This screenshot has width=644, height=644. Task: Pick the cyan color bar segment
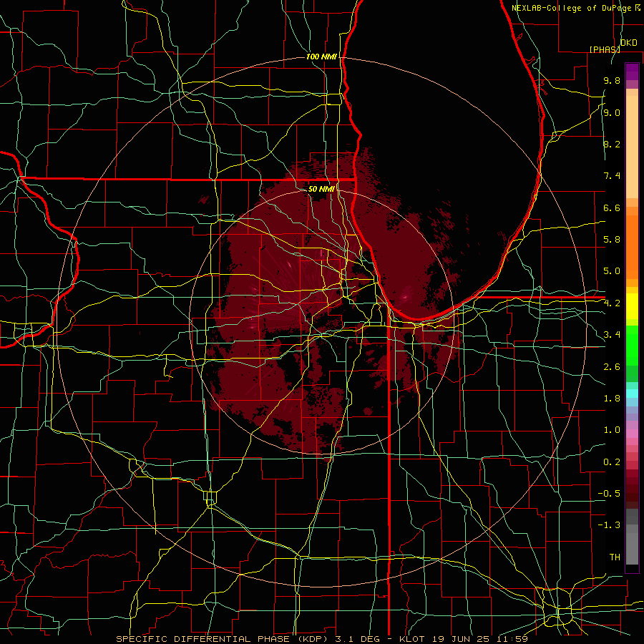point(632,394)
